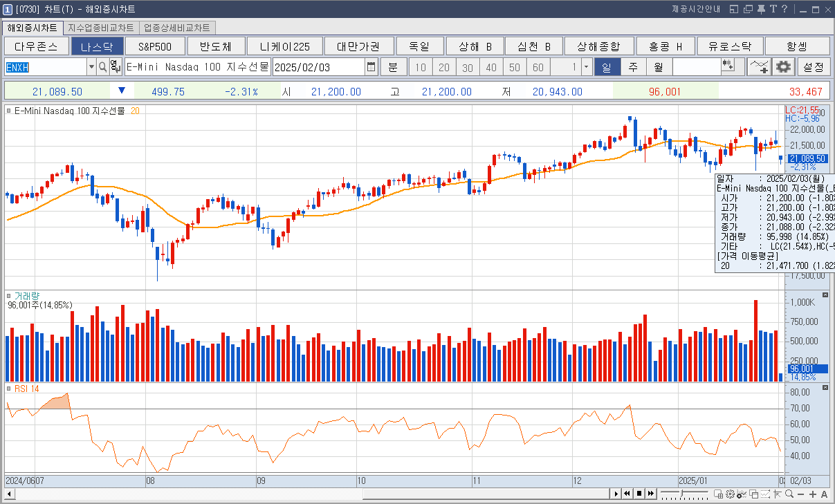Image resolution: width=835 pixels, height=504 pixels.
Task: Select the 니케이225 index button
Action: point(284,46)
